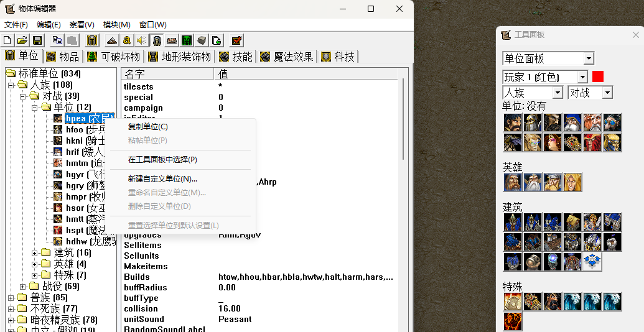Pick the Siege Engine icon in the unit palette
644x332 pixels.
572,142
